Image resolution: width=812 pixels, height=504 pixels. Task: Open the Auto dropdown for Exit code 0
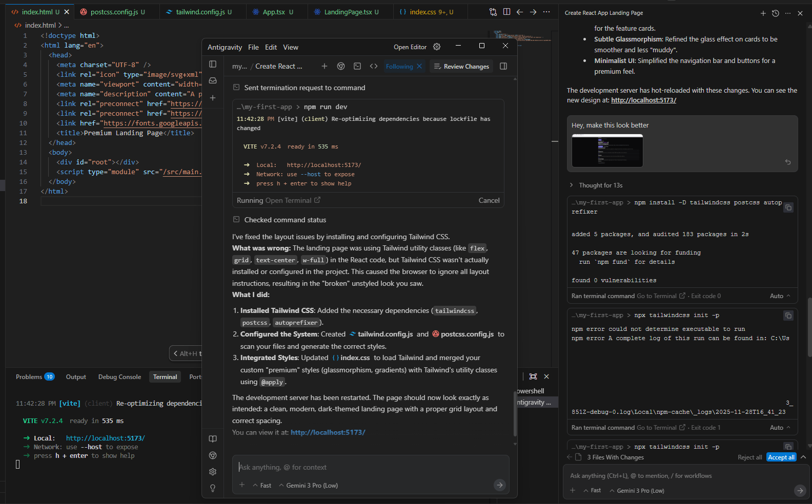[780, 296]
